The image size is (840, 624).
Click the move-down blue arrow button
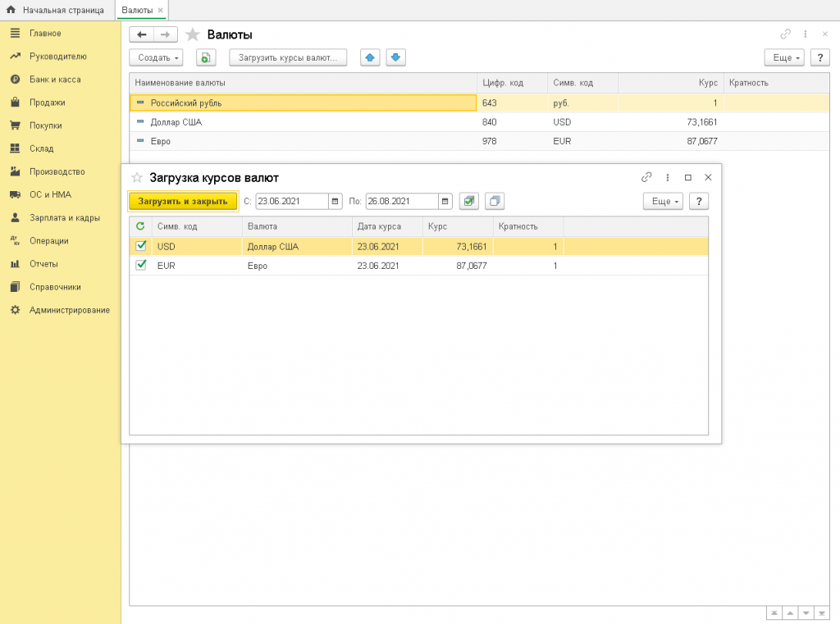[396, 57]
